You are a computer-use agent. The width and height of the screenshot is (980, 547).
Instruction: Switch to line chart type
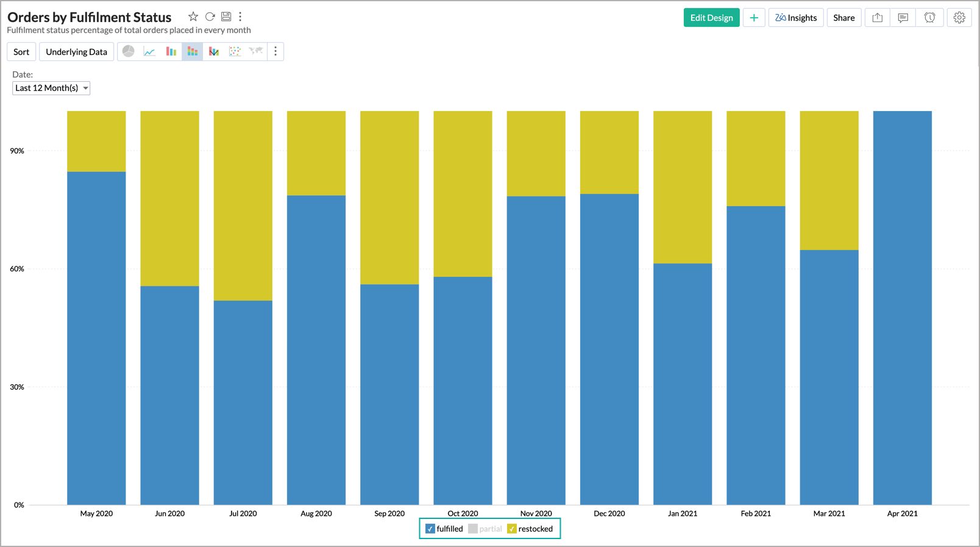click(x=149, y=52)
